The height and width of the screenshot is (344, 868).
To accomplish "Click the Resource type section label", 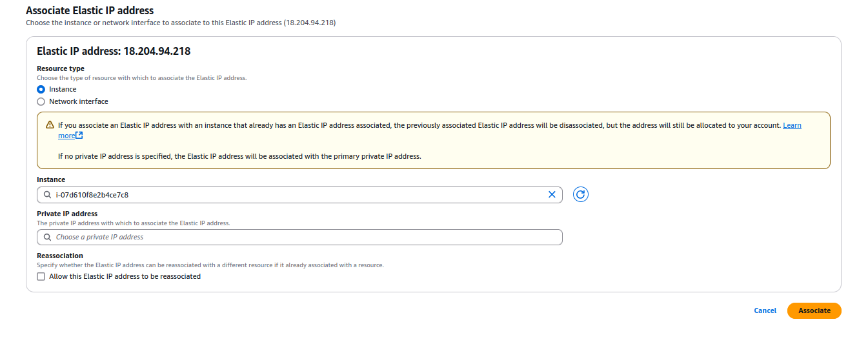I will point(61,68).
